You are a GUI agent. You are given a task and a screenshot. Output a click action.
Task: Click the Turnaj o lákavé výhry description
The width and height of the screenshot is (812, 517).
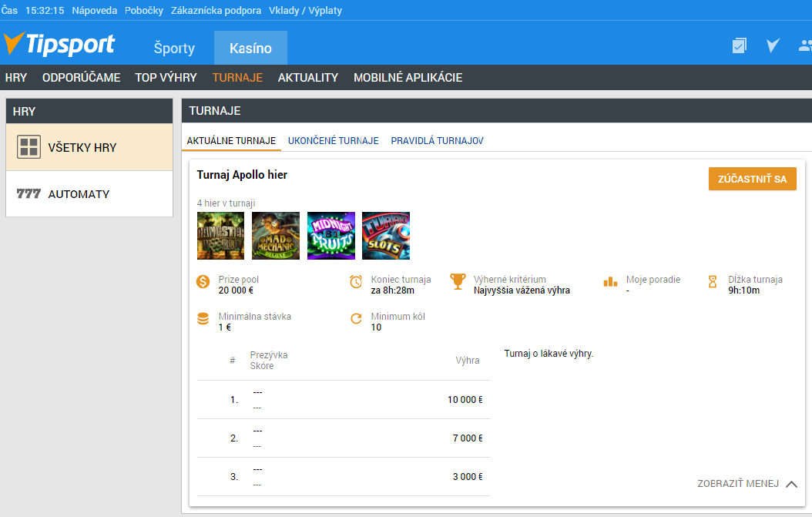tap(549, 354)
